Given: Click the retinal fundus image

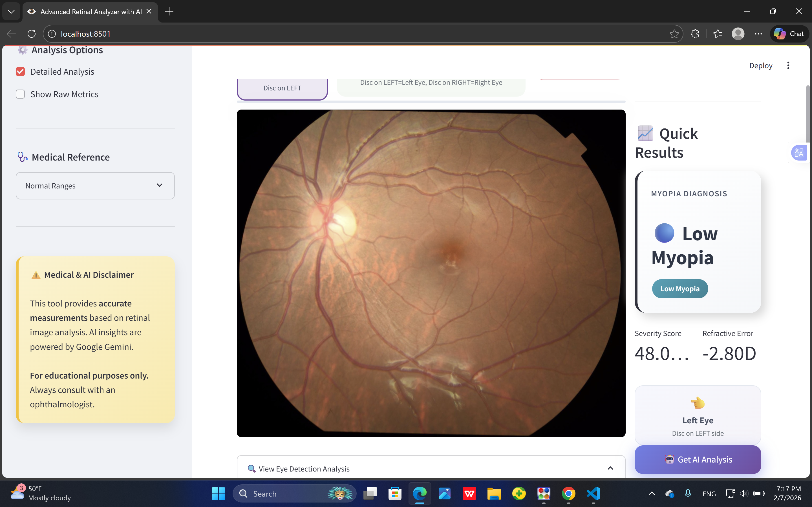Looking at the screenshot, I should (x=431, y=273).
